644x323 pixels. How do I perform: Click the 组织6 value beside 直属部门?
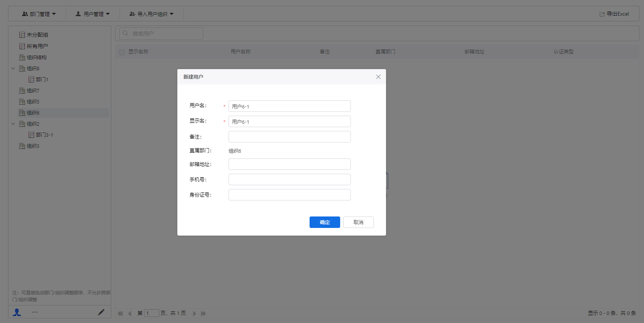tap(235, 151)
